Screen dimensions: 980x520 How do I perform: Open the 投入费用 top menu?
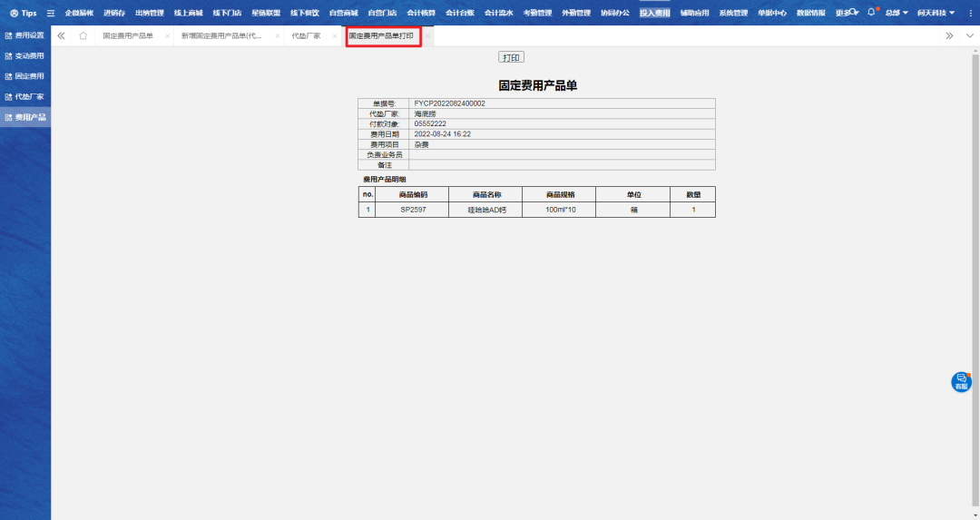coord(654,13)
